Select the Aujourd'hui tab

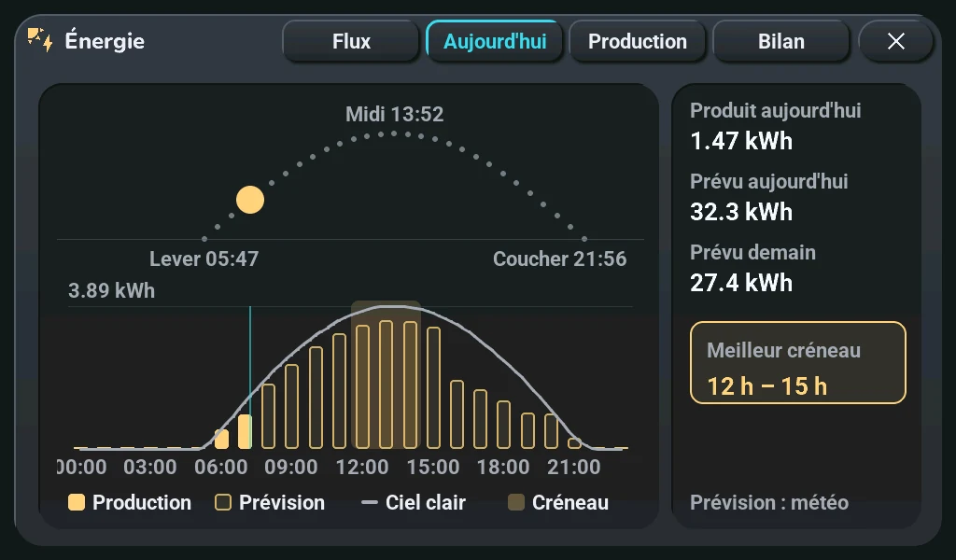(x=495, y=41)
